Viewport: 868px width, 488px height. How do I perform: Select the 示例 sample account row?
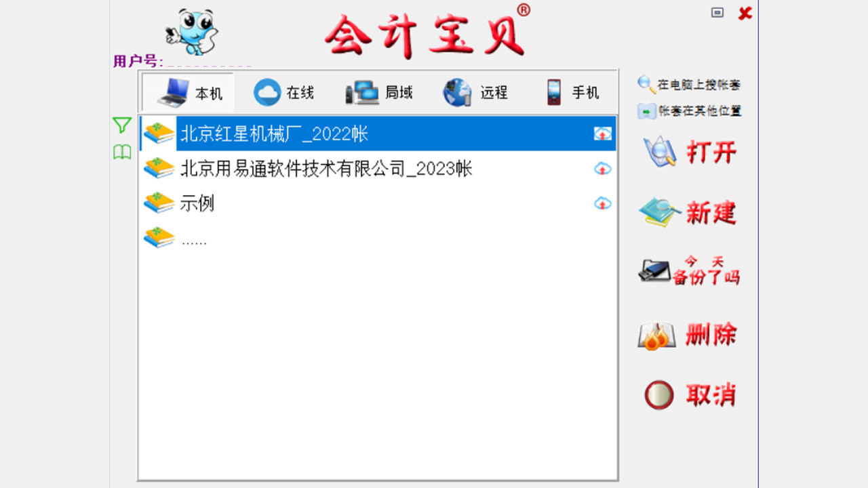(x=378, y=203)
